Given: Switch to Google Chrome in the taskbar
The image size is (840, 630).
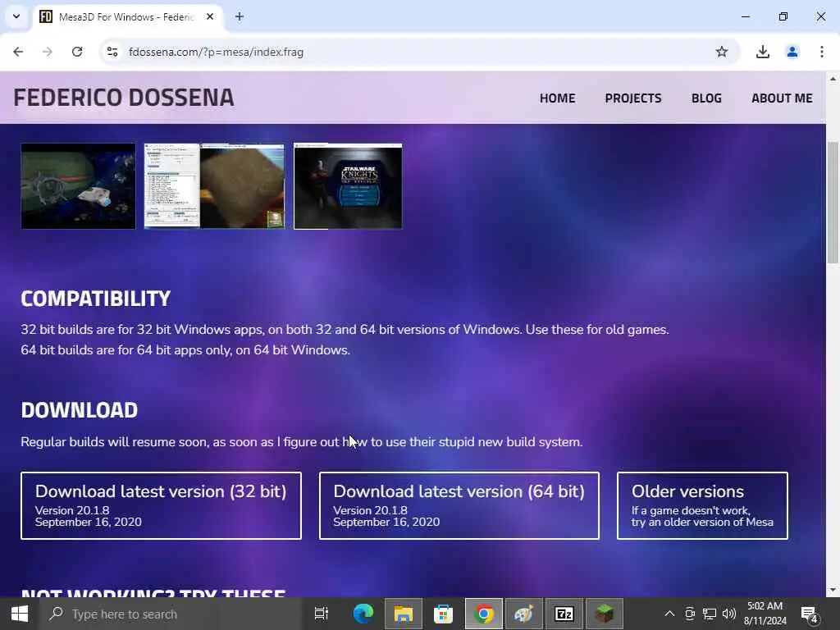Looking at the screenshot, I should (x=484, y=614).
